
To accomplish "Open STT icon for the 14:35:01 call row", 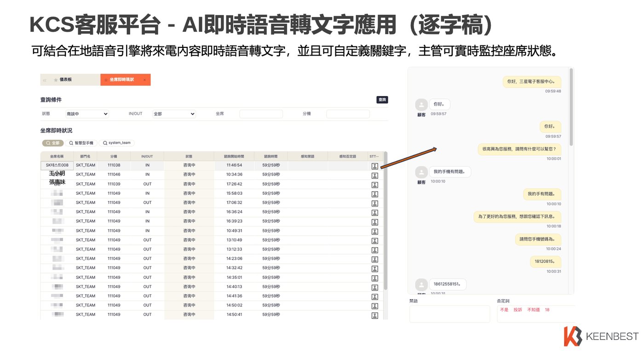I will (374, 278).
